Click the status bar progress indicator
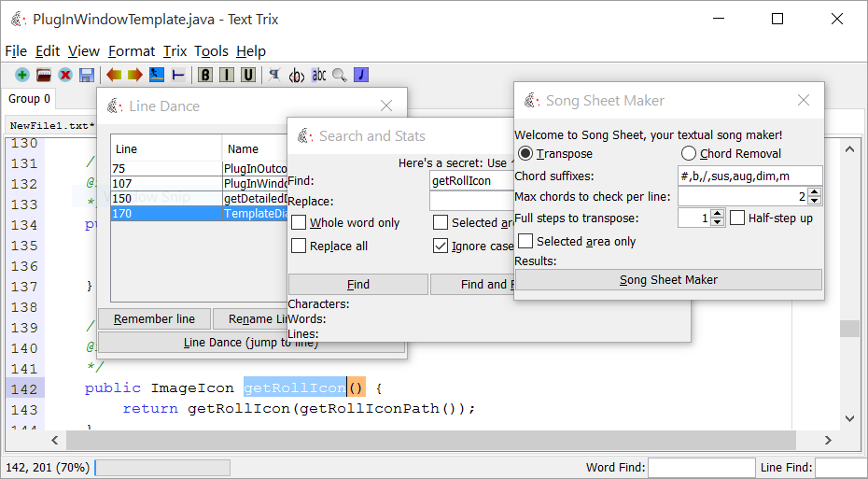868x479 pixels. click(162, 468)
